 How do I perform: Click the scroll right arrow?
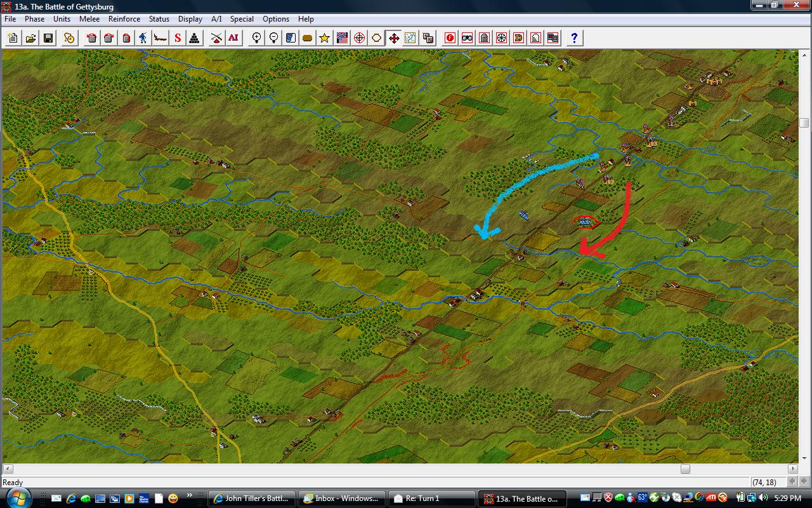793,469
